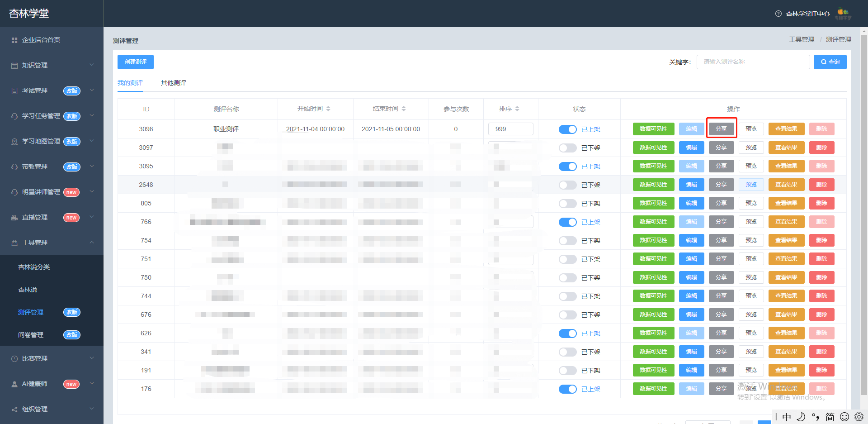Screen dimensions: 868x424
Task: Click the 工具管理 toolbox icon
Action: pyautogui.click(x=14, y=243)
